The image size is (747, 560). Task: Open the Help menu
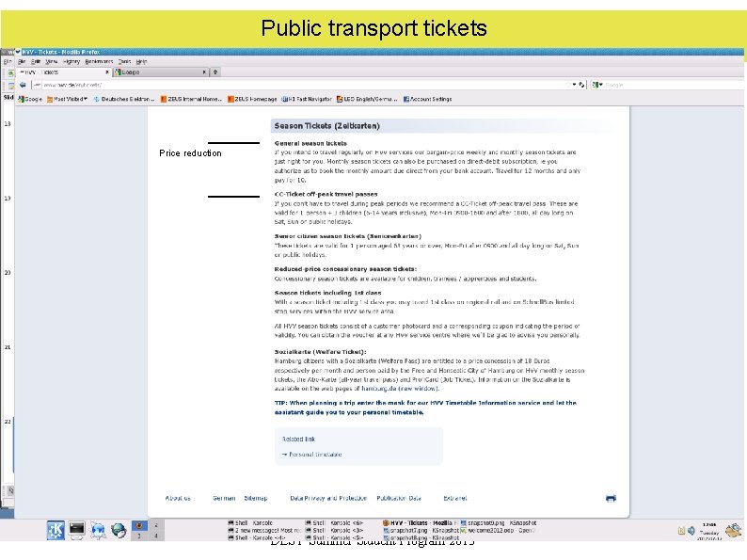(x=141, y=61)
